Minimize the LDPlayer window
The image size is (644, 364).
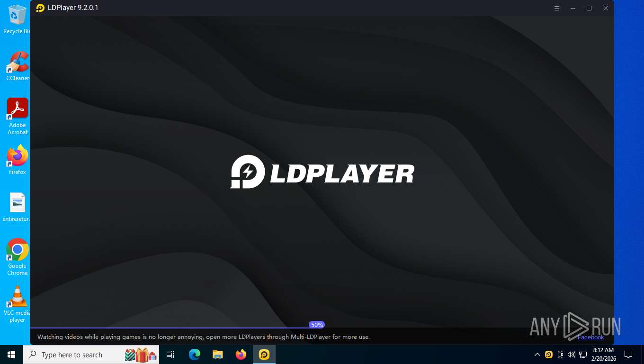tap(573, 8)
